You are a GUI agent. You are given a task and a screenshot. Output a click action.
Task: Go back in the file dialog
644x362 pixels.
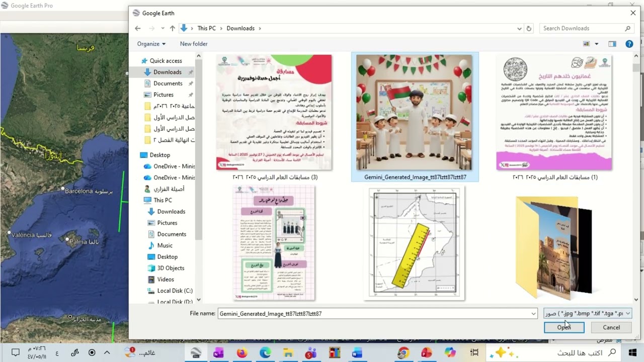[x=138, y=29]
